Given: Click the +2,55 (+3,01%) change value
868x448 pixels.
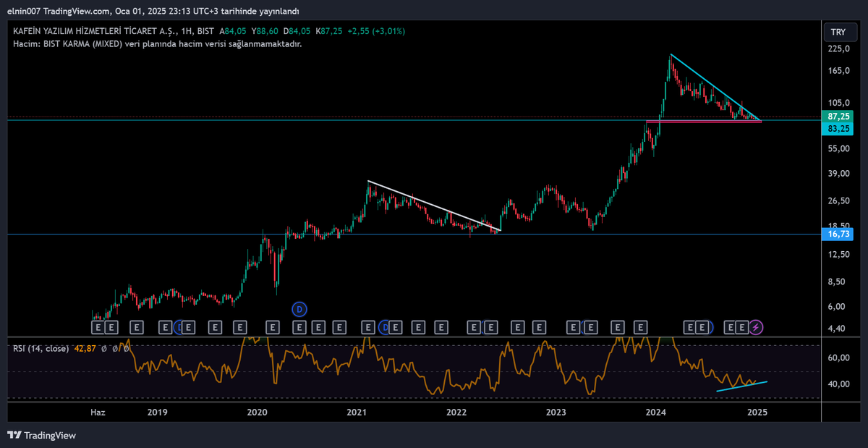Looking at the screenshot, I should pos(376,31).
